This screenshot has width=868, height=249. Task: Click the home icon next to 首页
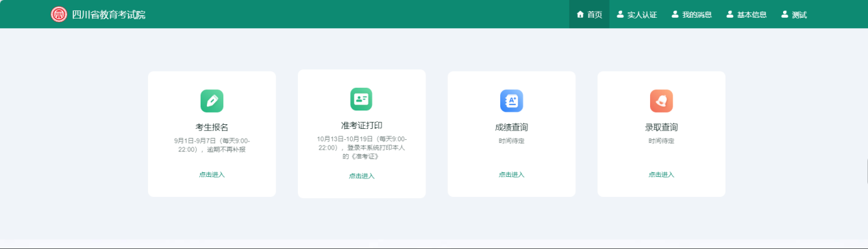click(x=580, y=14)
